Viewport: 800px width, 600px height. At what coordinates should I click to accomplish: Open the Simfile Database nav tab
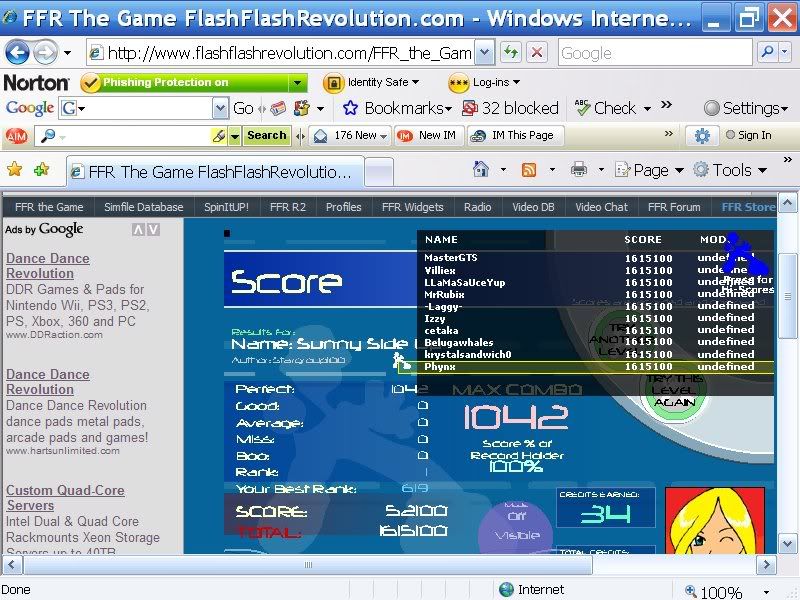click(144, 207)
